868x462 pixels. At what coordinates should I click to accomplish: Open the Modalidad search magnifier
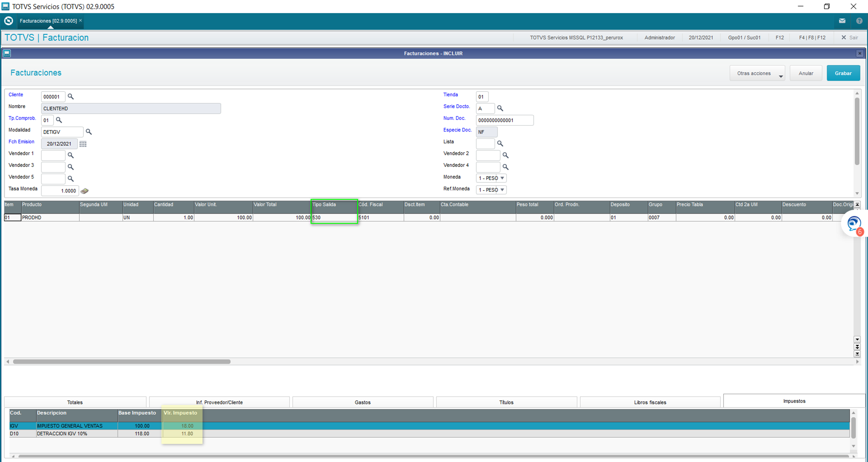[x=89, y=132]
